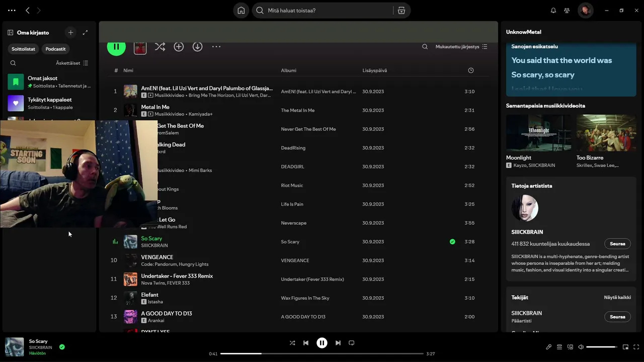Go forward with the right arrow

pyautogui.click(x=39, y=10)
